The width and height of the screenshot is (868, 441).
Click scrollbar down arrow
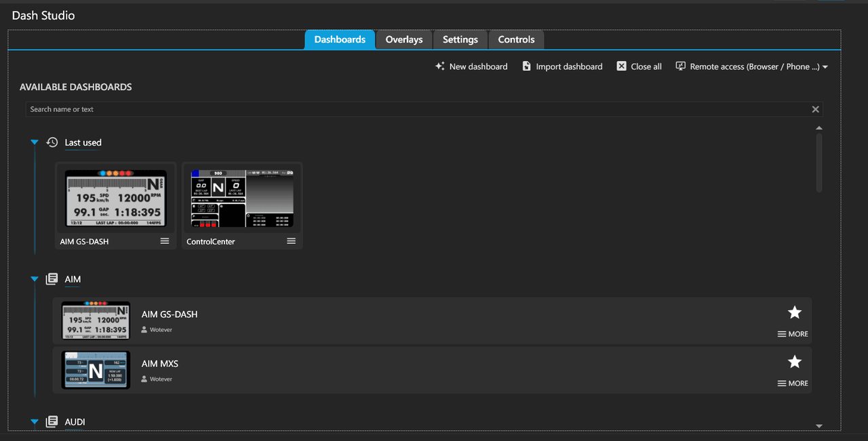(819, 426)
